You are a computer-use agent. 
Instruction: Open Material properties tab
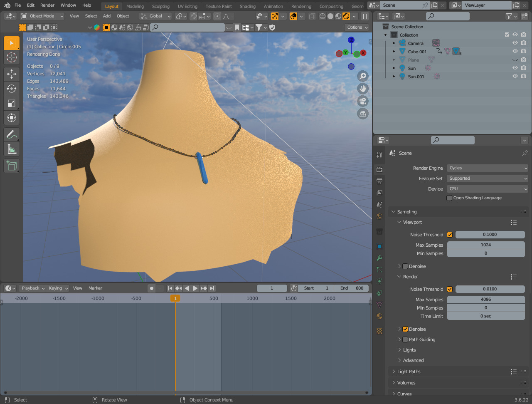pyautogui.click(x=379, y=316)
